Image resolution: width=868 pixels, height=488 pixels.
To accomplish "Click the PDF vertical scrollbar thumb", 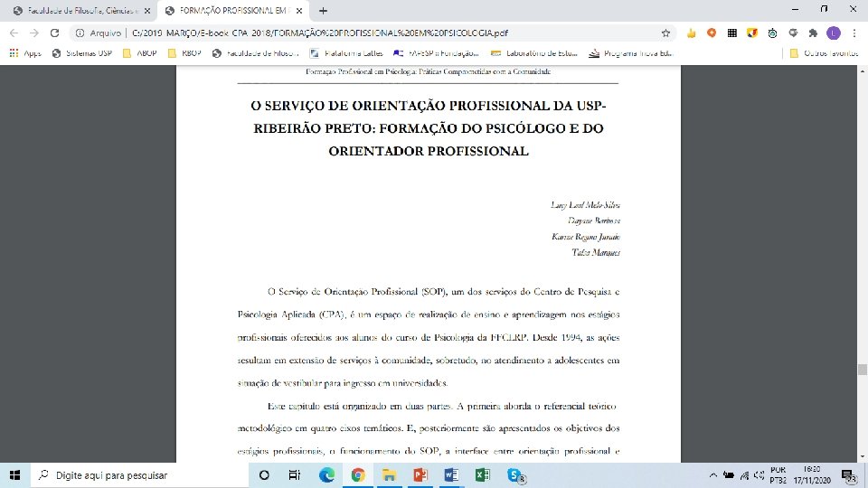I will pos(862,370).
